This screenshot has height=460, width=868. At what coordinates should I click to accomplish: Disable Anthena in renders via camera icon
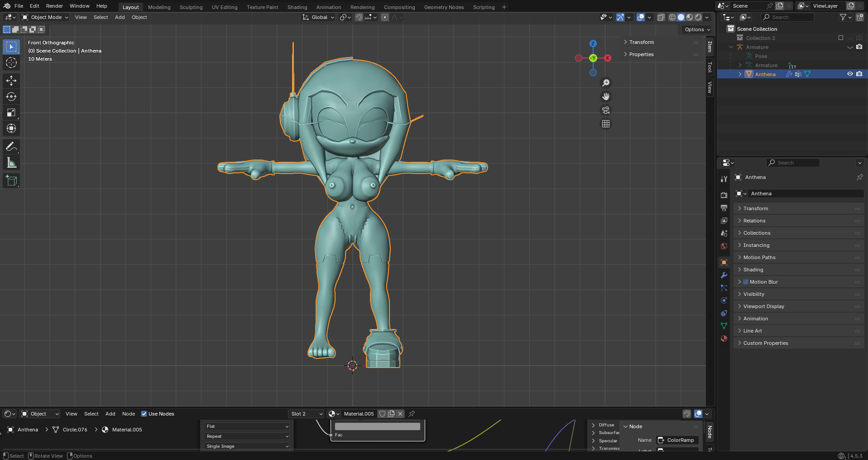[859, 74]
